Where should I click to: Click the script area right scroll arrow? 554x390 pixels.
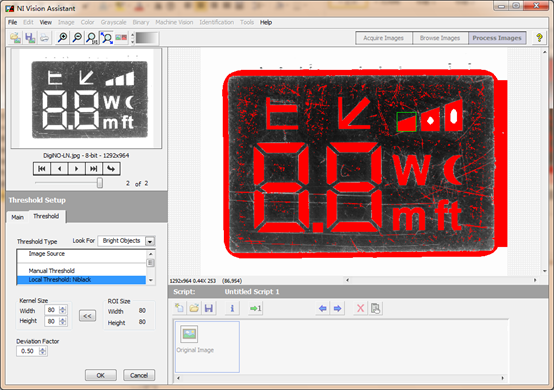(x=502, y=378)
